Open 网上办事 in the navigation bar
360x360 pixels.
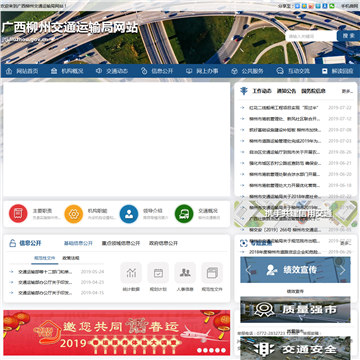(x=207, y=71)
